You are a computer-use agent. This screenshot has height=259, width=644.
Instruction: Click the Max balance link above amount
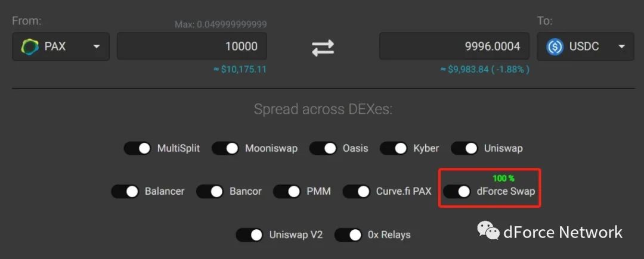click(221, 24)
